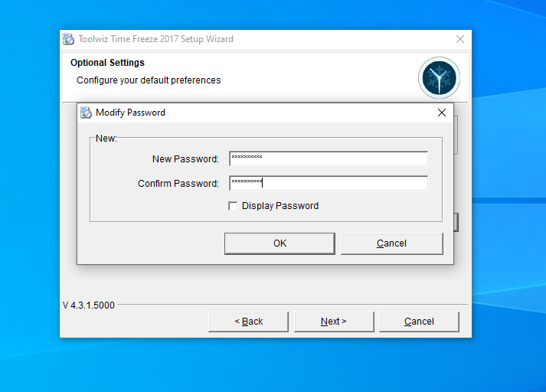The width and height of the screenshot is (546, 392).
Task: Click the Modify Password dialog title icon
Action: pyautogui.click(x=86, y=113)
